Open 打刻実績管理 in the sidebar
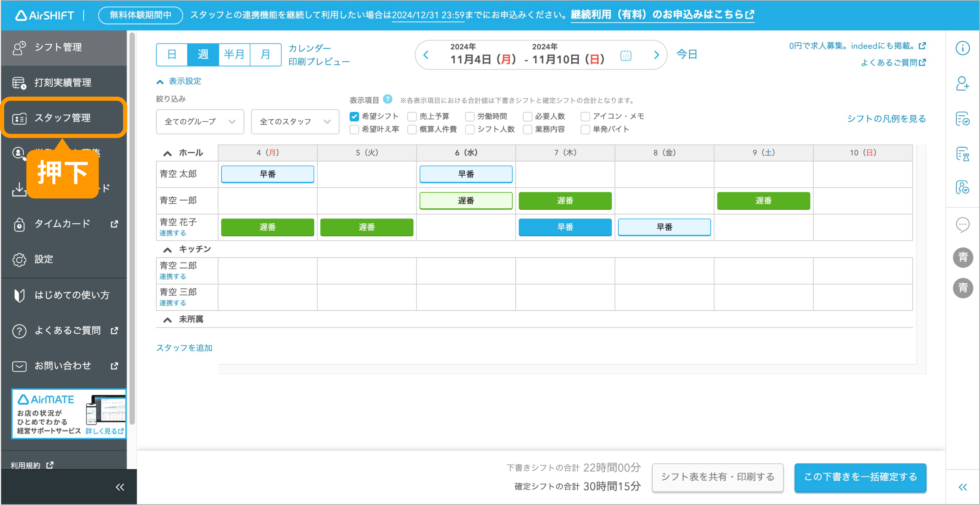 tap(64, 82)
